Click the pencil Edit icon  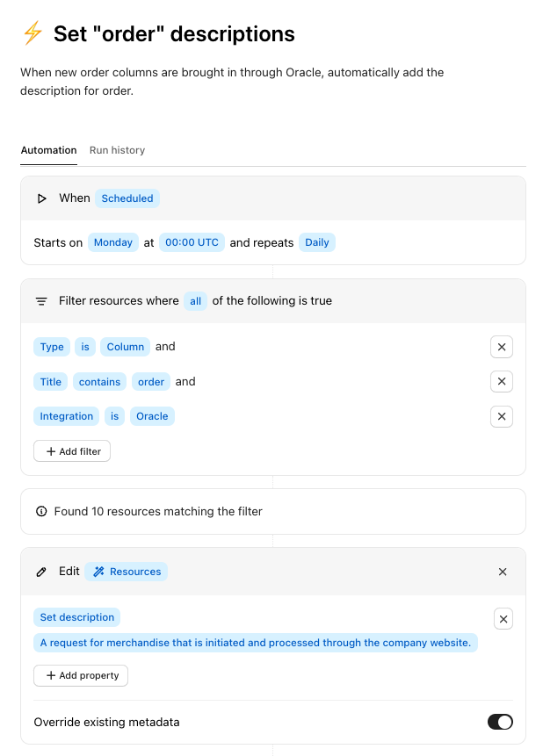click(x=41, y=572)
